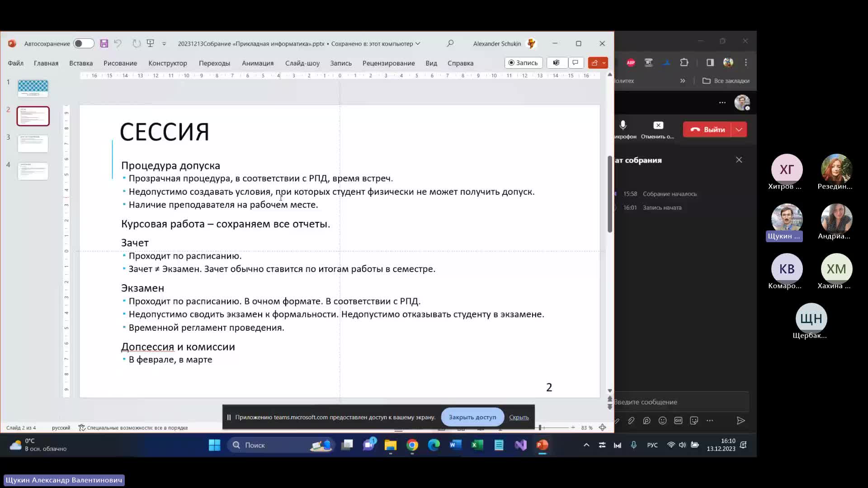Click the scroll down arrow of slide pane
This screenshot has height=488, width=868.
click(x=610, y=391)
